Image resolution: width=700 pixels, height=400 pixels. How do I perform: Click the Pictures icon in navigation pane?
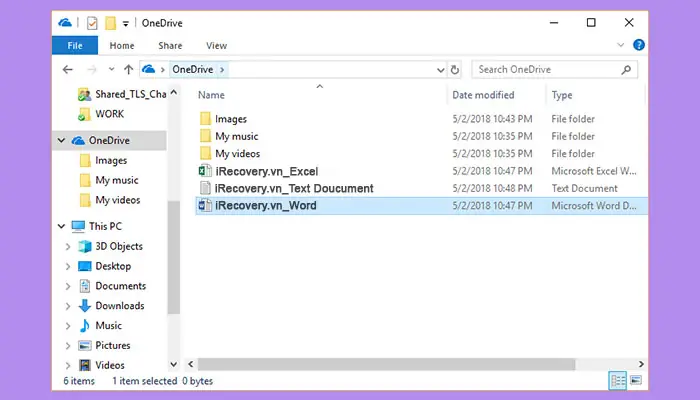click(x=84, y=346)
